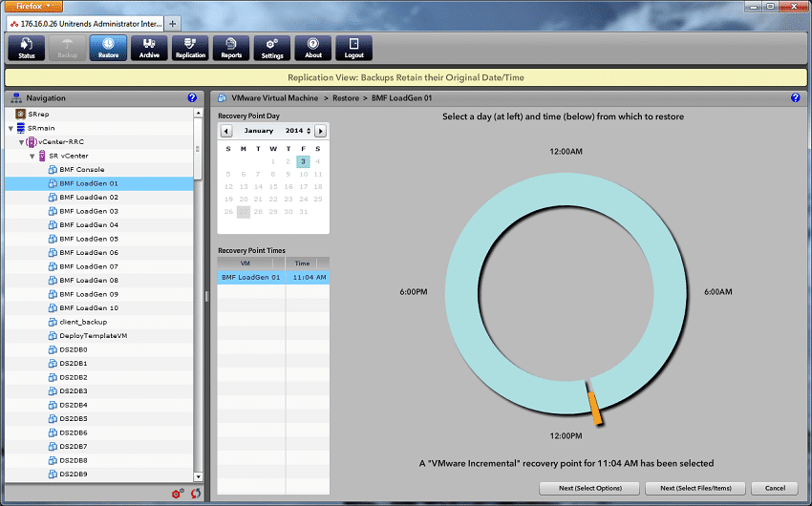Click the Navigation pane help icon
812x506 pixels.
pos(192,97)
